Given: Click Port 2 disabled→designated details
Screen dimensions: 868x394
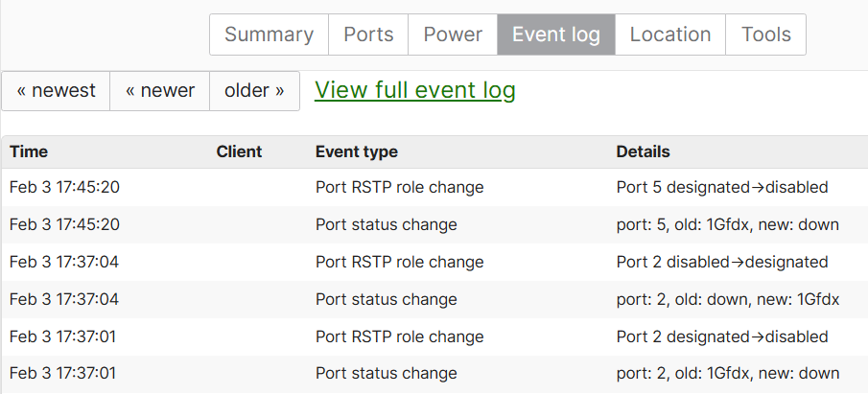Looking at the screenshot, I should pos(722,262).
